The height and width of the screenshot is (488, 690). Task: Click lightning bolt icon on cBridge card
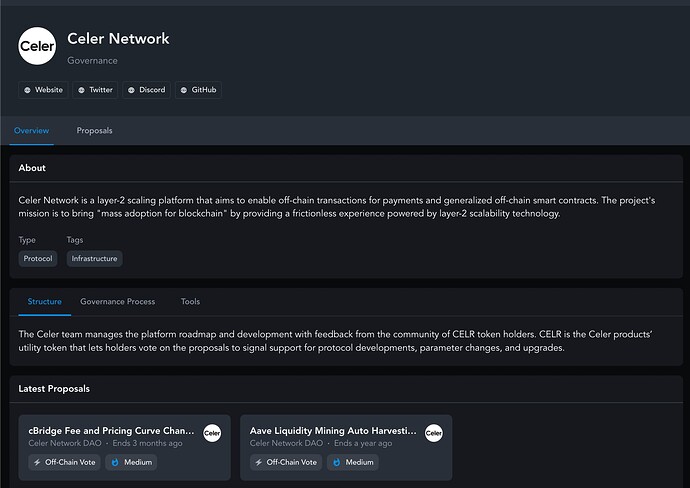point(37,462)
